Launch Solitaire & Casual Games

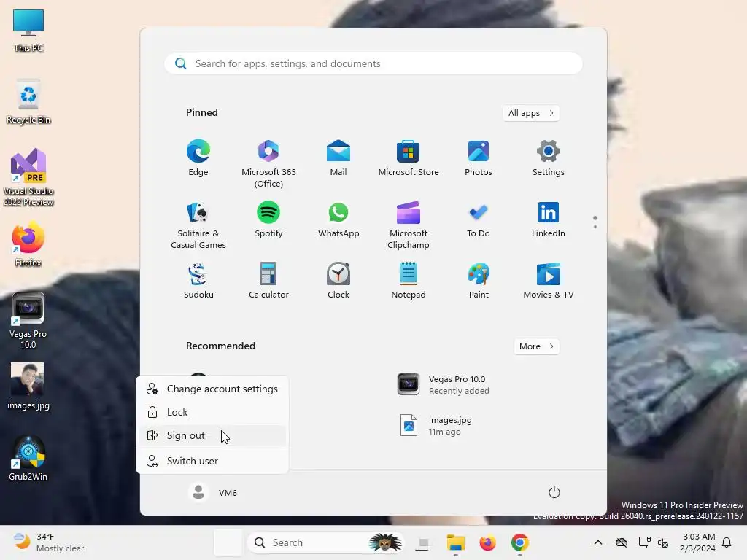tap(198, 225)
